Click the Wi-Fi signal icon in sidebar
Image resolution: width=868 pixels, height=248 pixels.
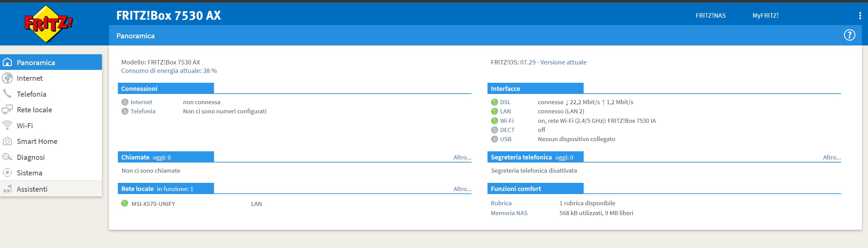point(7,125)
